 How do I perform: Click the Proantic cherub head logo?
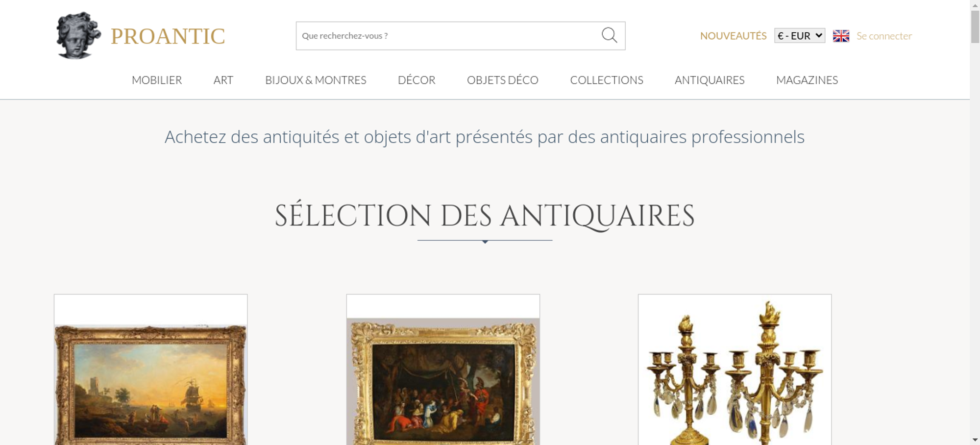[x=78, y=35]
